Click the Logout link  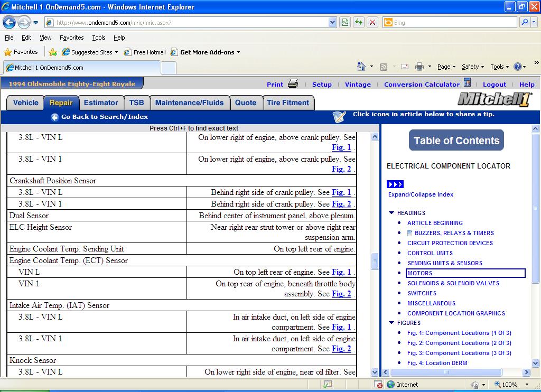pos(494,85)
